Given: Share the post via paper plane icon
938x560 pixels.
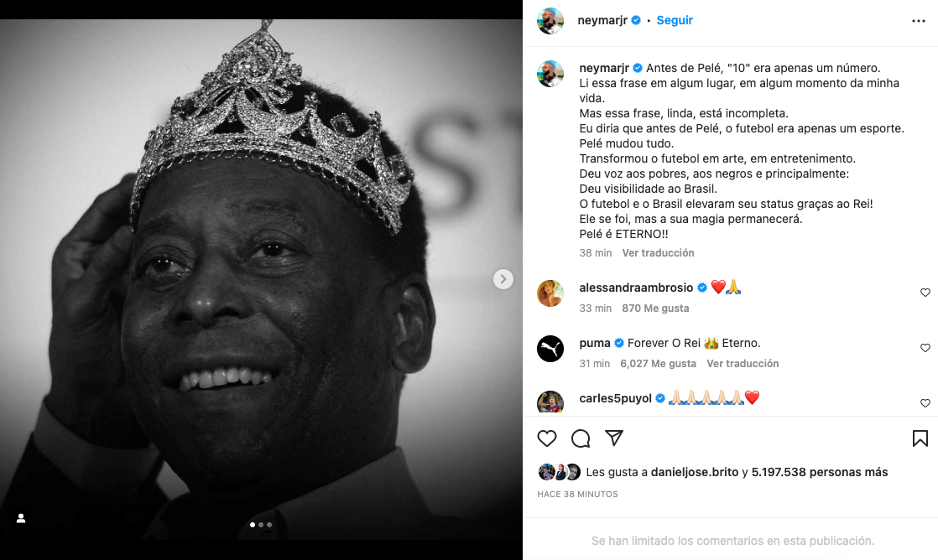Looking at the screenshot, I should (x=614, y=438).
